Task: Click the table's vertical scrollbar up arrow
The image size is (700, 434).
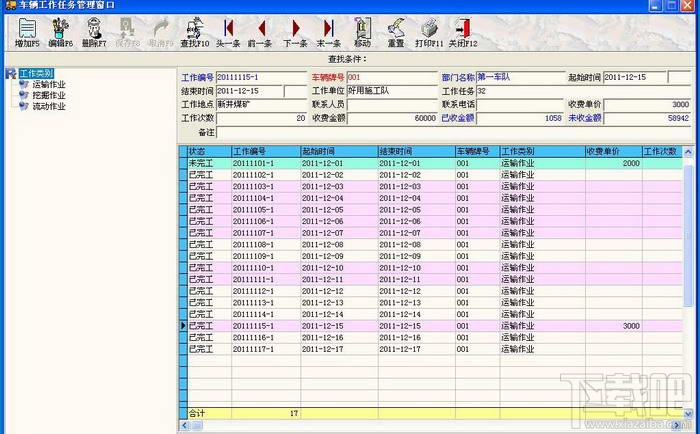Action: [688, 152]
